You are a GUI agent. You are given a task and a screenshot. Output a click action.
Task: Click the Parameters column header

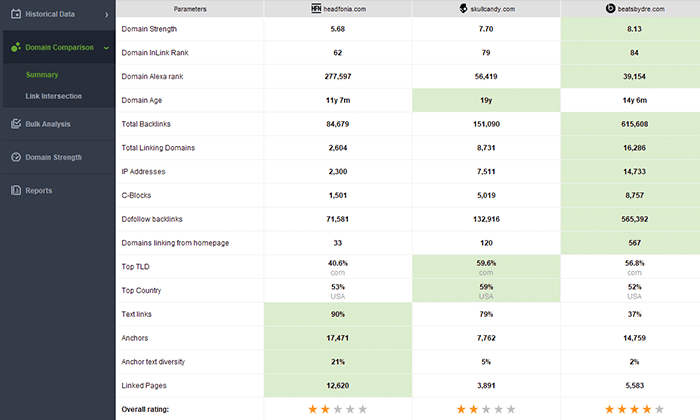[190, 8]
